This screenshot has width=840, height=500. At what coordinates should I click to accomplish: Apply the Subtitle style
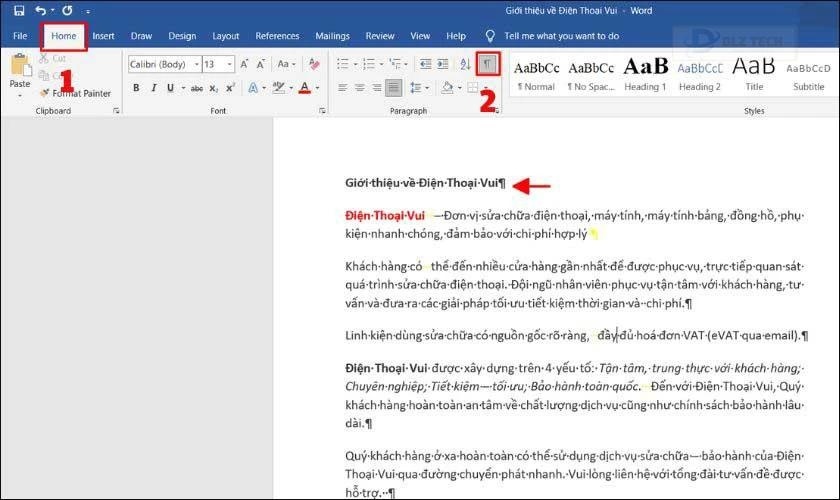808,75
